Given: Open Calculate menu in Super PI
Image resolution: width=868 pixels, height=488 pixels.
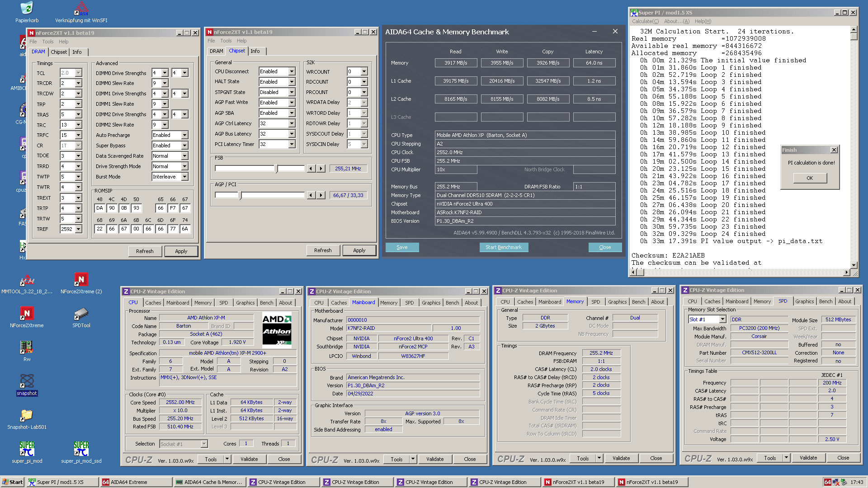Looking at the screenshot, I should (645, 21).
